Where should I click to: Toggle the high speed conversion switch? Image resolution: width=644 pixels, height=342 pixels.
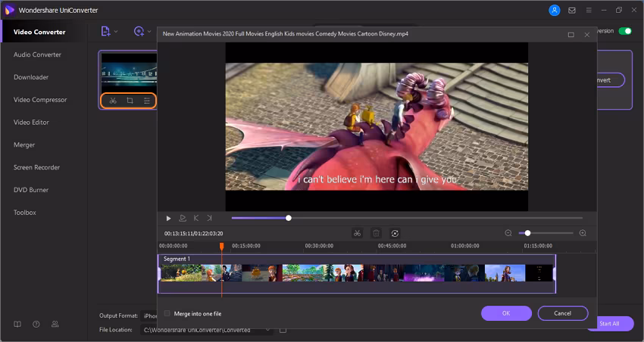(625, 31)
